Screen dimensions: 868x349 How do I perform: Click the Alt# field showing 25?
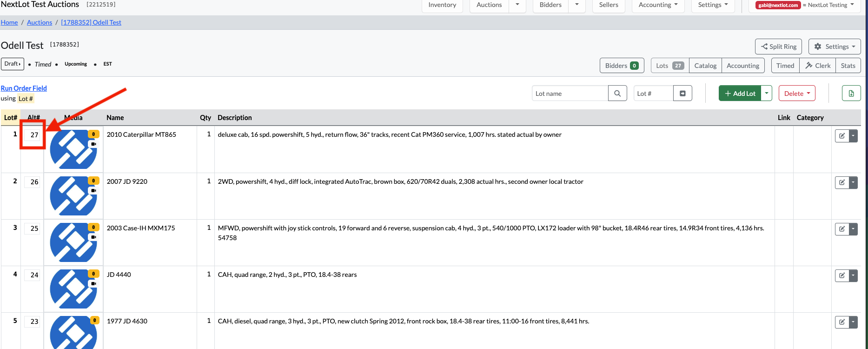33,228
